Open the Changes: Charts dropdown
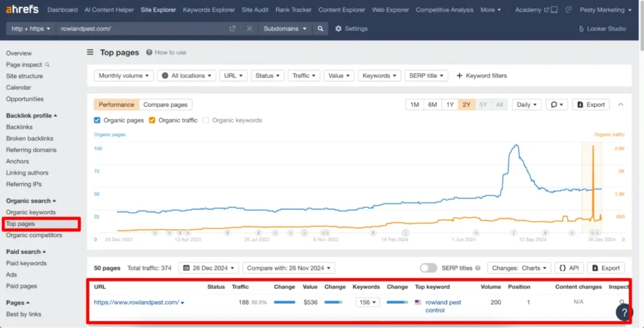Screen dimensions: 644x328 coord(519,268)
